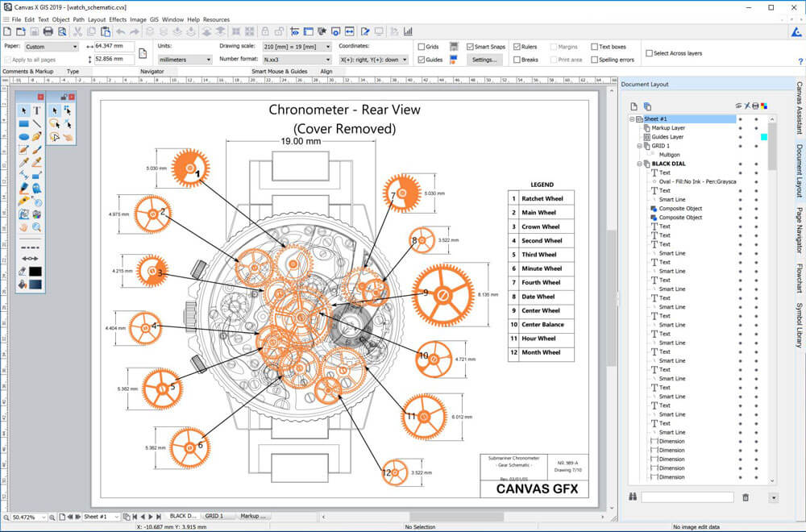Open the Effects menu
This screenshot has width=806, height=532.
(118, 19)
